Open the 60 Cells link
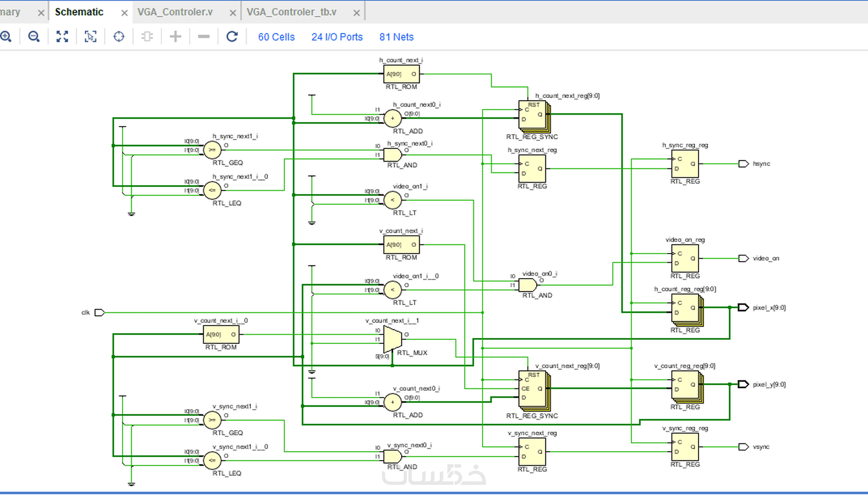868x495 pixels. point(276,37)
